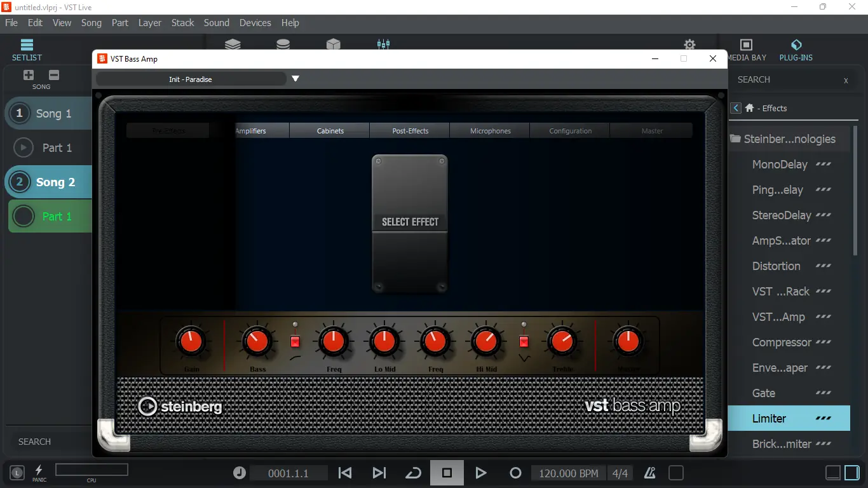Show the Plug-ins panel
The image size is (868, 488).
coord(796,50)
